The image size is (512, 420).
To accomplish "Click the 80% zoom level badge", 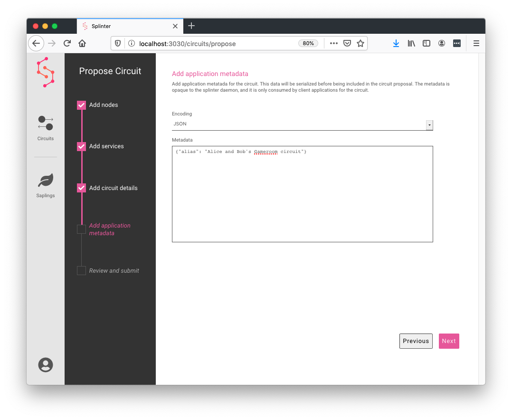I will coord(308,43).
